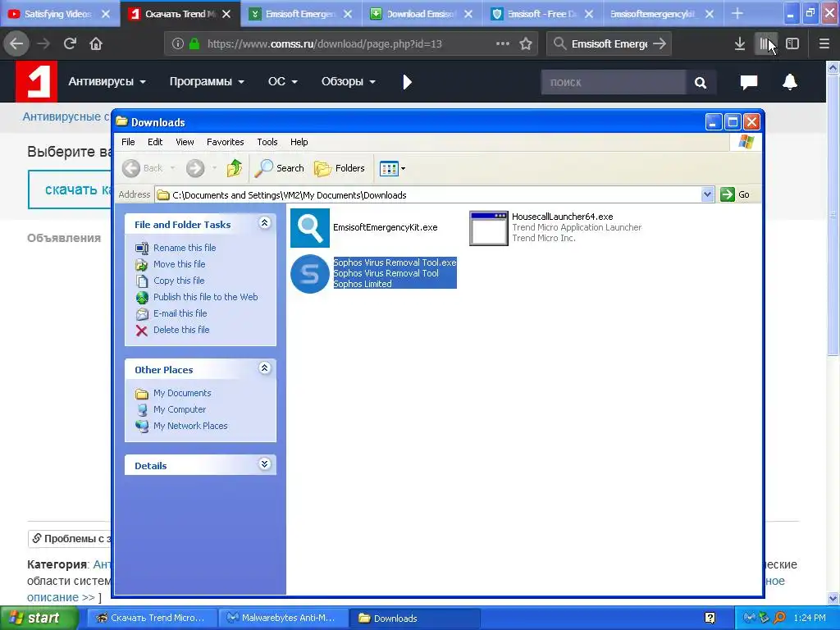Open My Documents in Other Places
Viewport: 840px width, 630px height.
182,393
